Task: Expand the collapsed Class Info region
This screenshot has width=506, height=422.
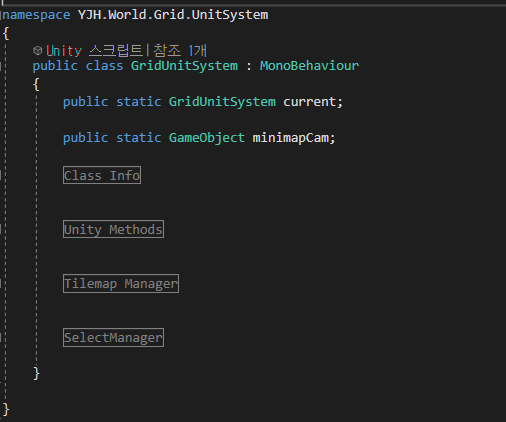Action: click(102, 175)
